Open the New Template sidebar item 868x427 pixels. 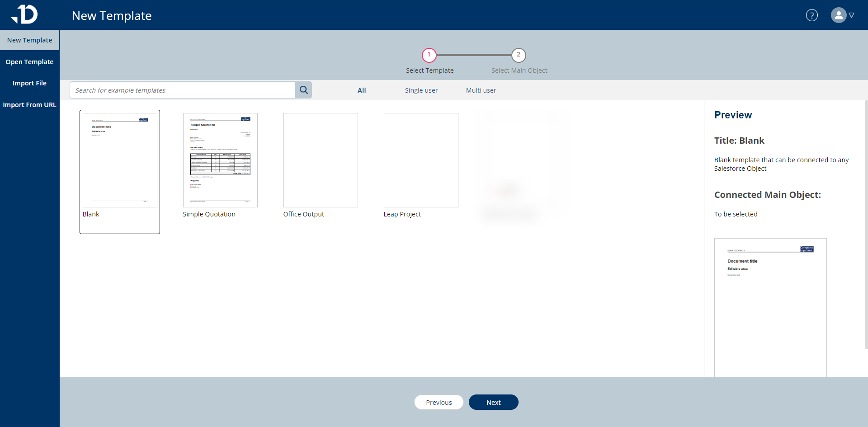pos(29,40)
